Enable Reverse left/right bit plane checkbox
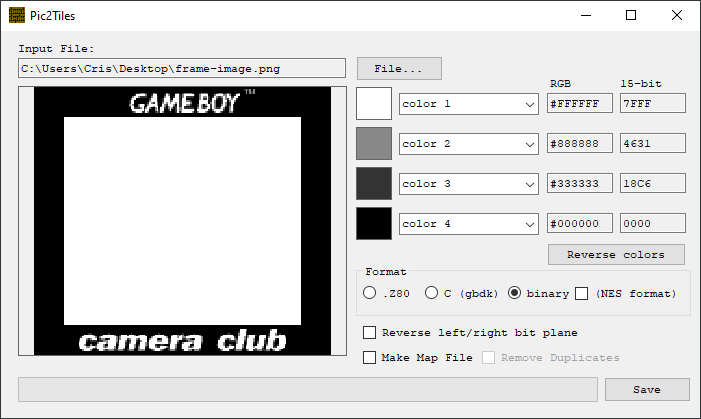This screenshot has width=701, height=419. (x=369, y=332)
